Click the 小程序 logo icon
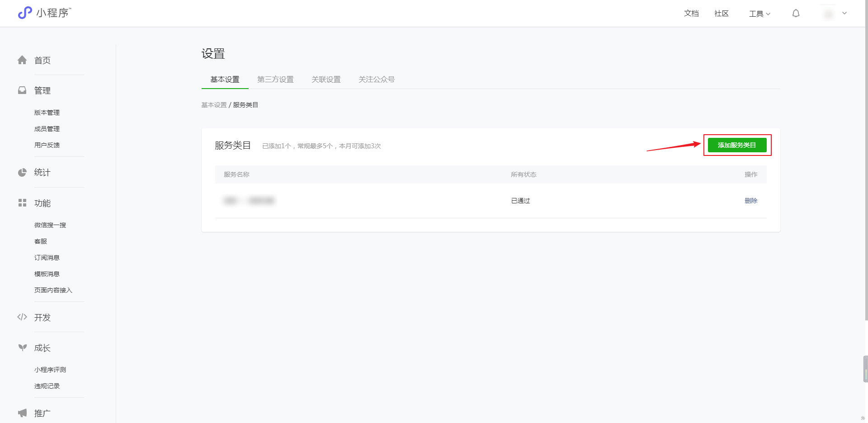This screenshot has height=423, width=868. 25,13
